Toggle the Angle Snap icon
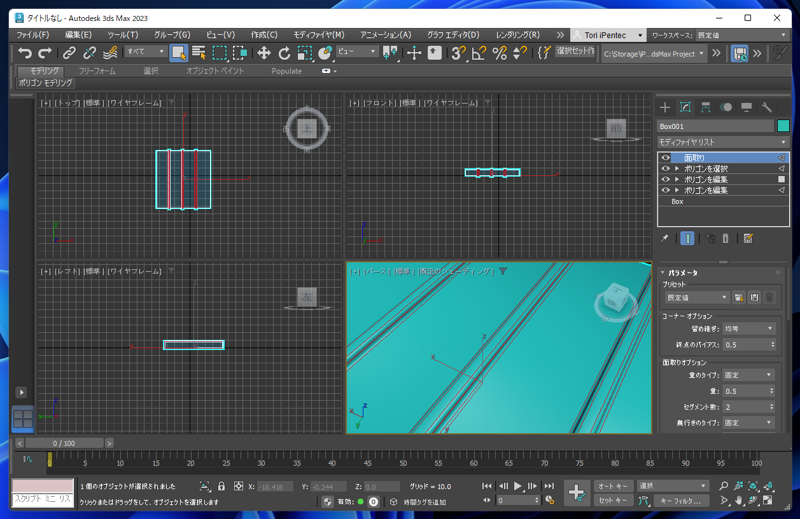This screenshot has width=800, height=519. (479, 53)
